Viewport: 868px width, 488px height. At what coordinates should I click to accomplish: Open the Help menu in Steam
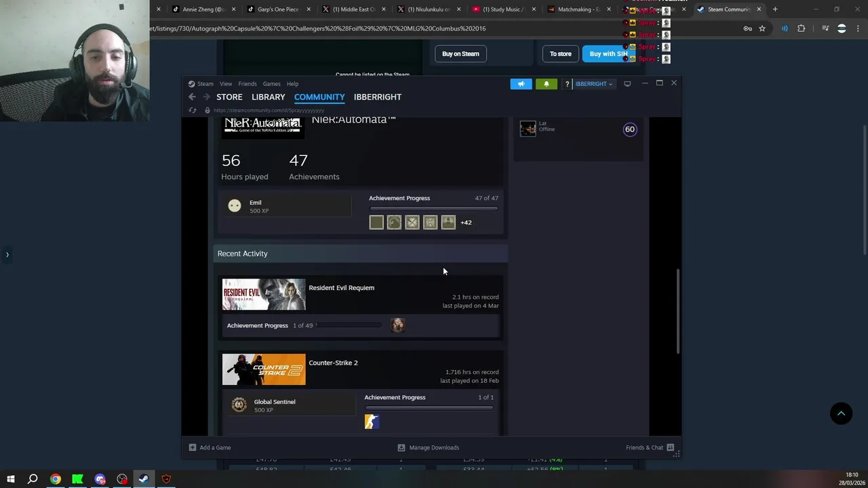click(x=292, y=84)
